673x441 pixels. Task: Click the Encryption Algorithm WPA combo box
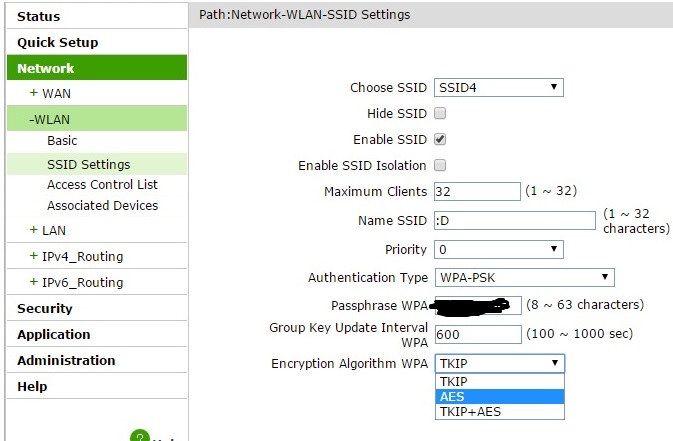click(x=500, y=364)
